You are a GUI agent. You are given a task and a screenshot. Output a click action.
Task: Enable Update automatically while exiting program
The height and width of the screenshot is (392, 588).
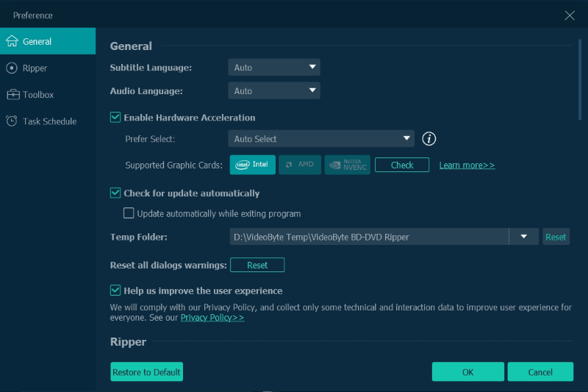point(129,214)
